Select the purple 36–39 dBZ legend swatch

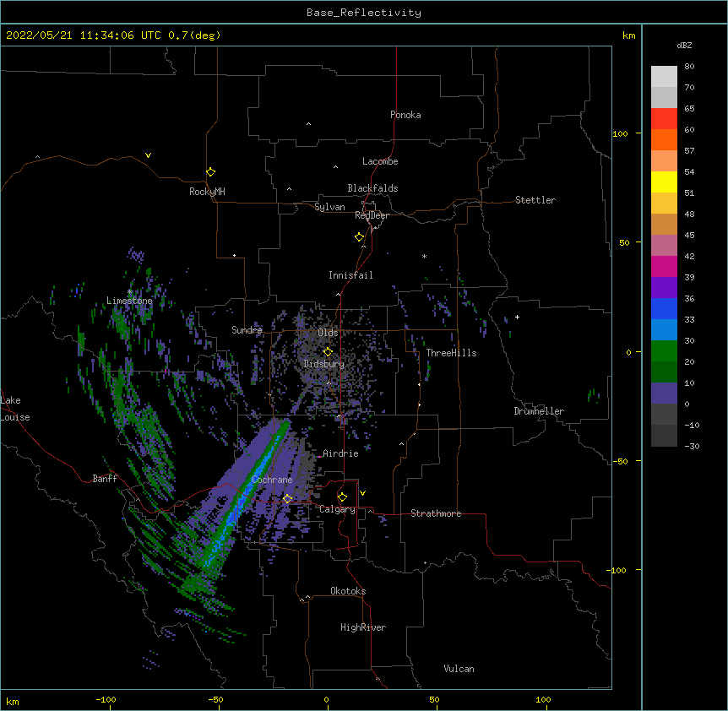tap(664, 288)
